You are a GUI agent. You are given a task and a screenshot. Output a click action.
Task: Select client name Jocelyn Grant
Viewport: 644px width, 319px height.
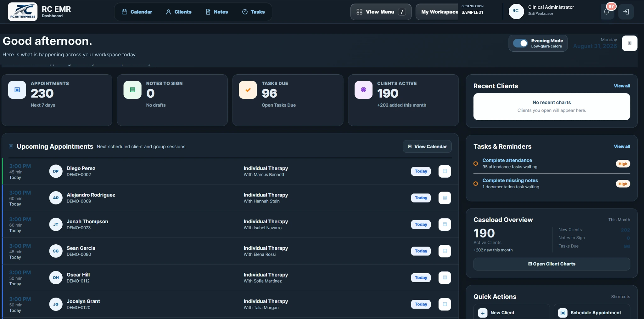pos(83,301)
